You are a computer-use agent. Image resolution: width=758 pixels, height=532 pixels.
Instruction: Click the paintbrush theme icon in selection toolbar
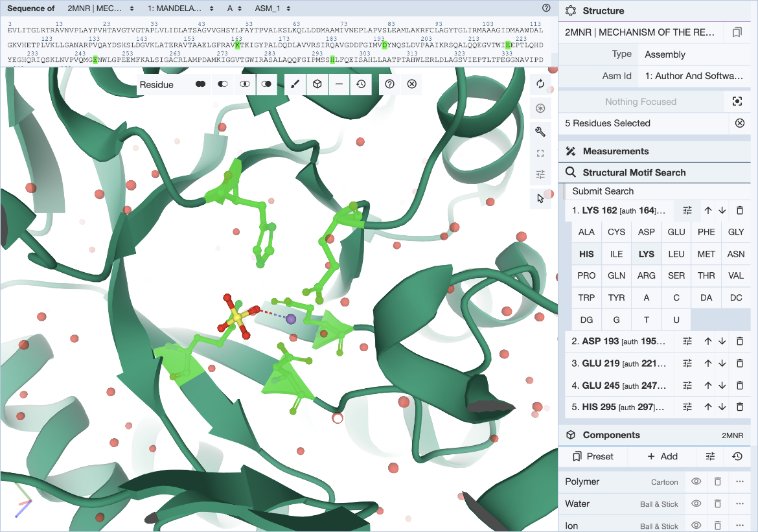click(295, 84)
